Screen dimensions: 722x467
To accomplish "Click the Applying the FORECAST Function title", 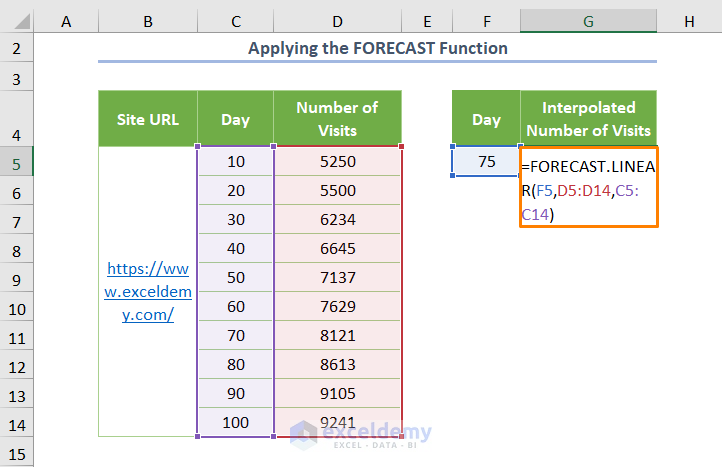I will (377, 48).
